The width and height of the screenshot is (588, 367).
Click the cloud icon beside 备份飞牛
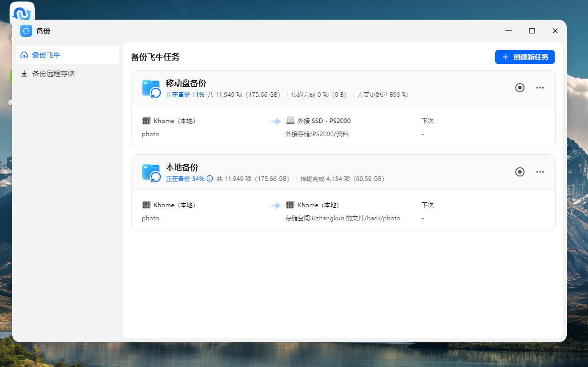click(24, 54)
